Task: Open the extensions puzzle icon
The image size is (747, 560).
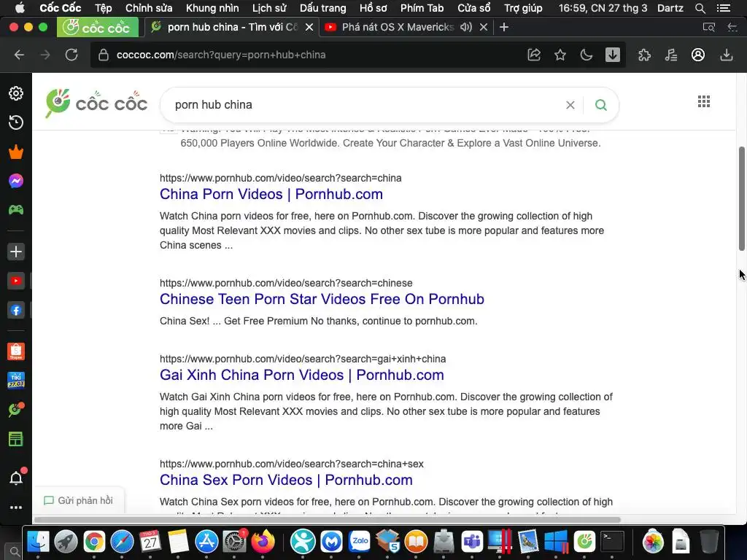Action: pos(644,55)
